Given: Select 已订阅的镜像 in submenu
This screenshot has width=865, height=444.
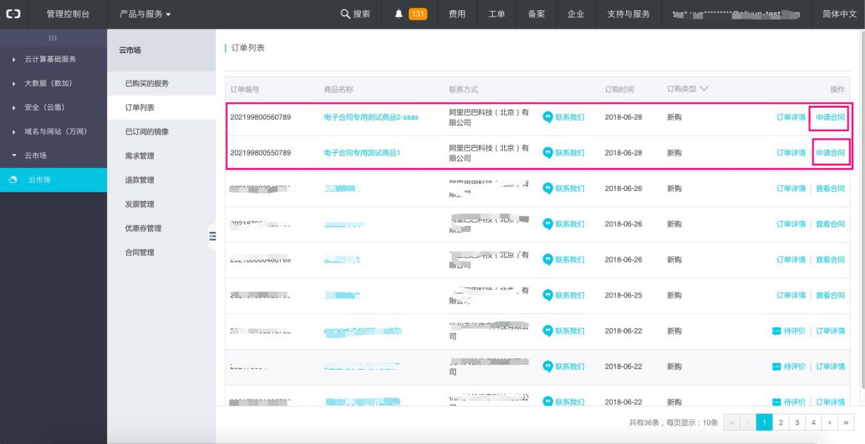Looking at the screenshot, I should tap(147, 132).
